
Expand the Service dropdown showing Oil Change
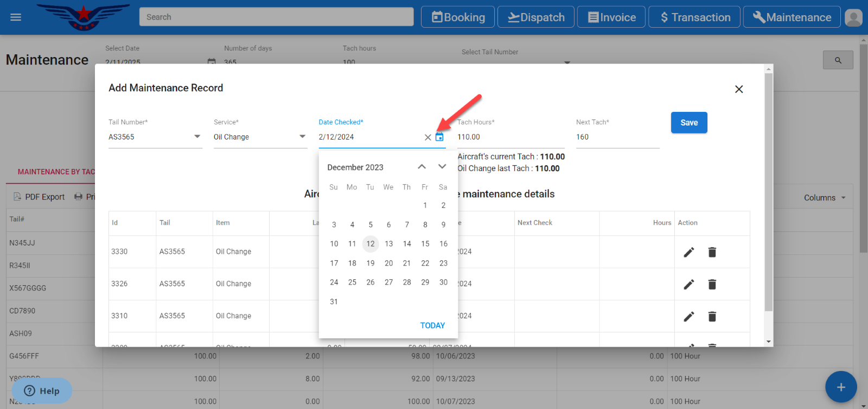302,137
